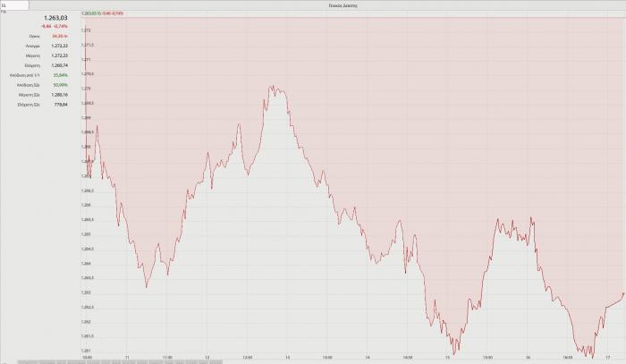The image size is (626, 364).
Task: Click the Ελάχιστη 52ε value 779,84
Action: tap(61, 104)
